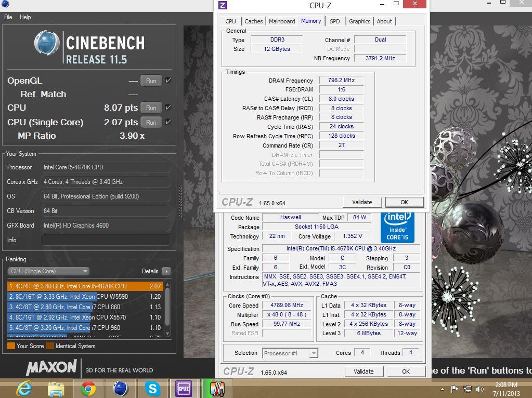This screenshot has width=532, height=398.
Task: Select the Memory tab
Action: click(311, 21)
